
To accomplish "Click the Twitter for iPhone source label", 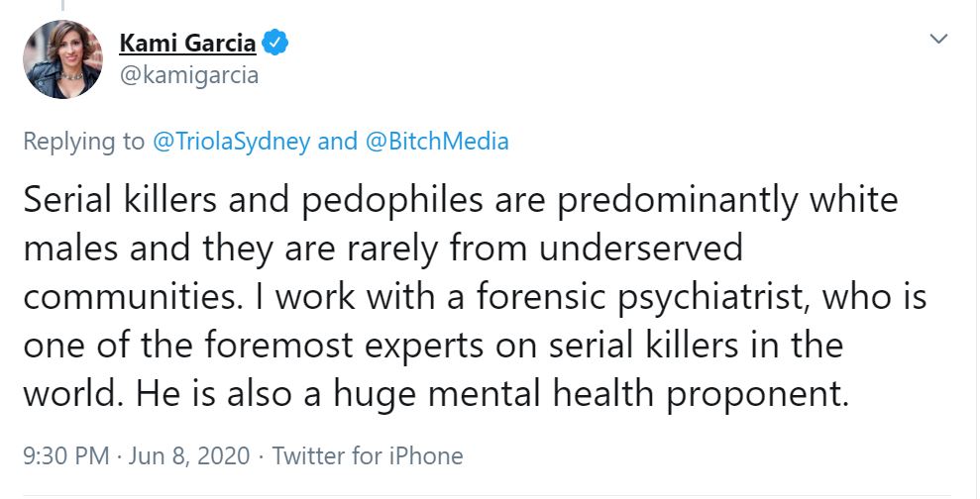I will point(367,455).
